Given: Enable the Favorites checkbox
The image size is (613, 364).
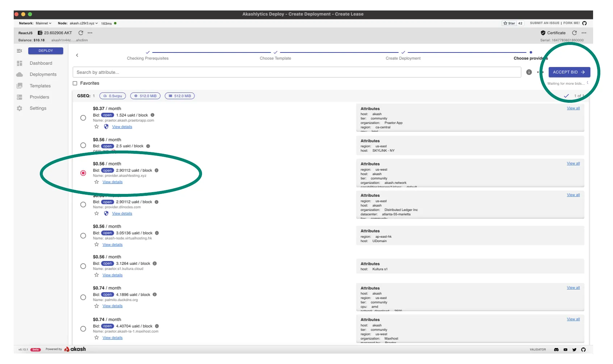Looking at the screenshot, I should (75, 83).
